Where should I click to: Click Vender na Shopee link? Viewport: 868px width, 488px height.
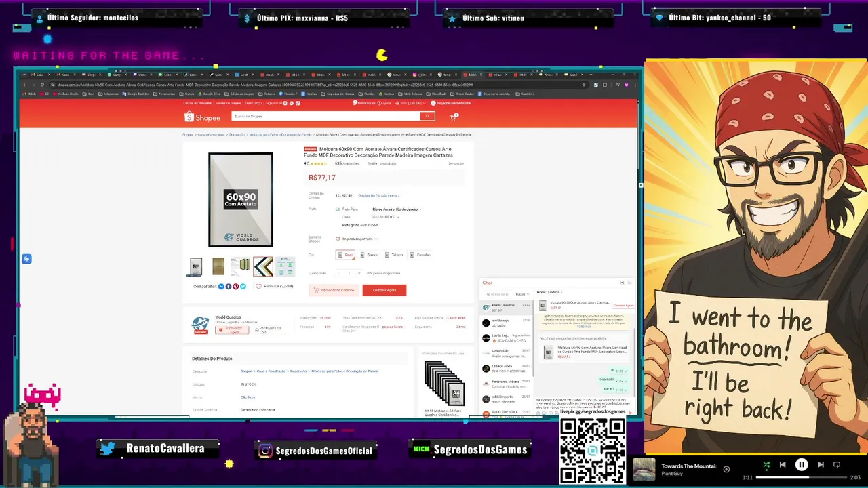point(228,103)
